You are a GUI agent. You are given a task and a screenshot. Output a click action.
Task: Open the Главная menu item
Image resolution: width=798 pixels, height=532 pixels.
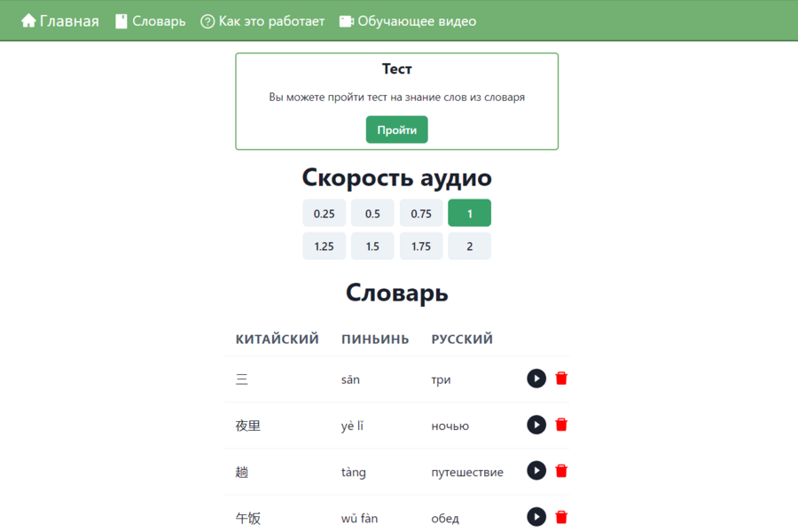(60, 21)
